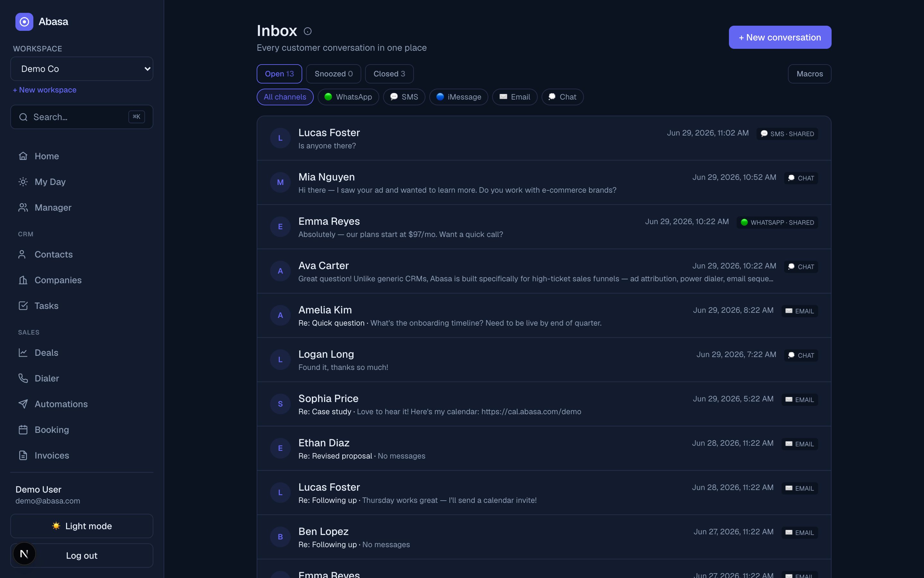
Task: Select the Snoozed 0 tab
Action: tap(334, 74)
